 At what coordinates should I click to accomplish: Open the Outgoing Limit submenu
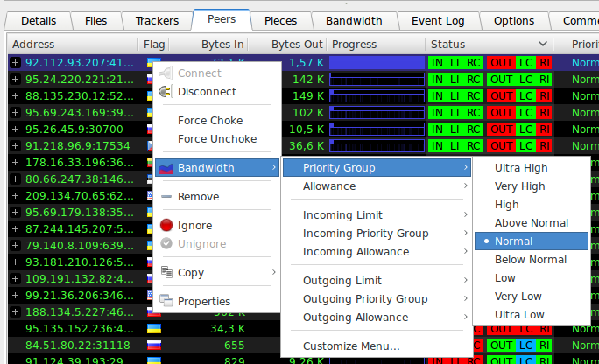(x=377, y=281)
